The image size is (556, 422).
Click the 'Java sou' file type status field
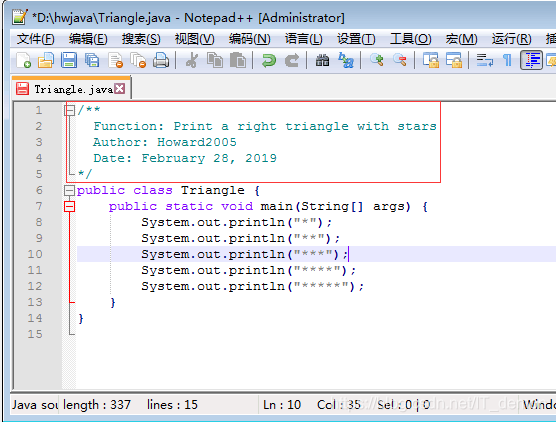click(x=35, y=405)
